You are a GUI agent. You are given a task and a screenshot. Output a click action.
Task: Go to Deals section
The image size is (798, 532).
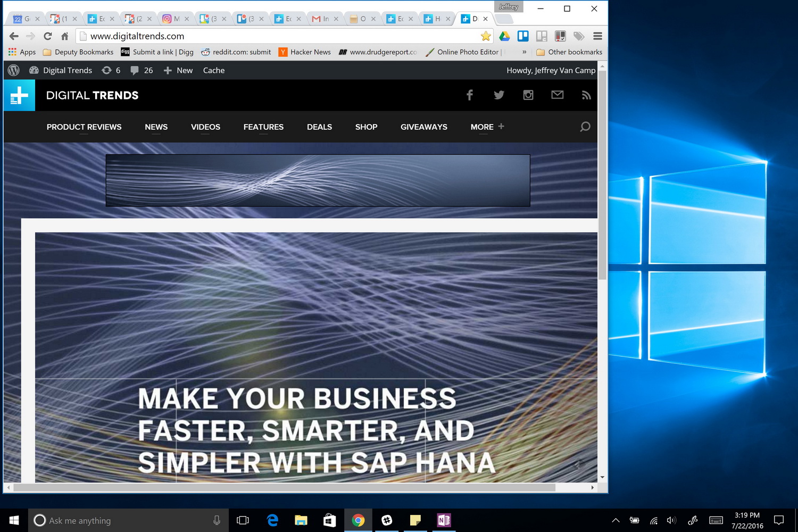pos(319,127)
